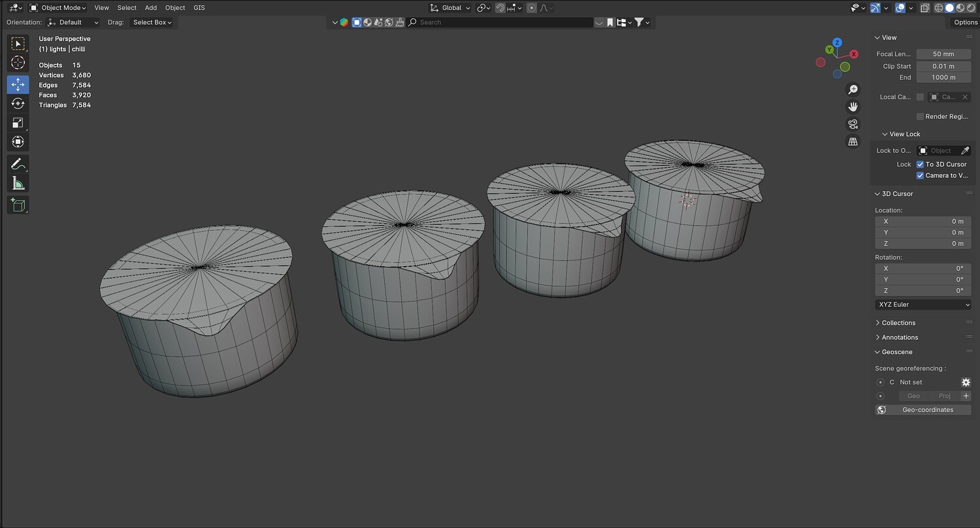Open the editor type dropdown
This screenshot has width=980, height=528.
coord(16,8)
